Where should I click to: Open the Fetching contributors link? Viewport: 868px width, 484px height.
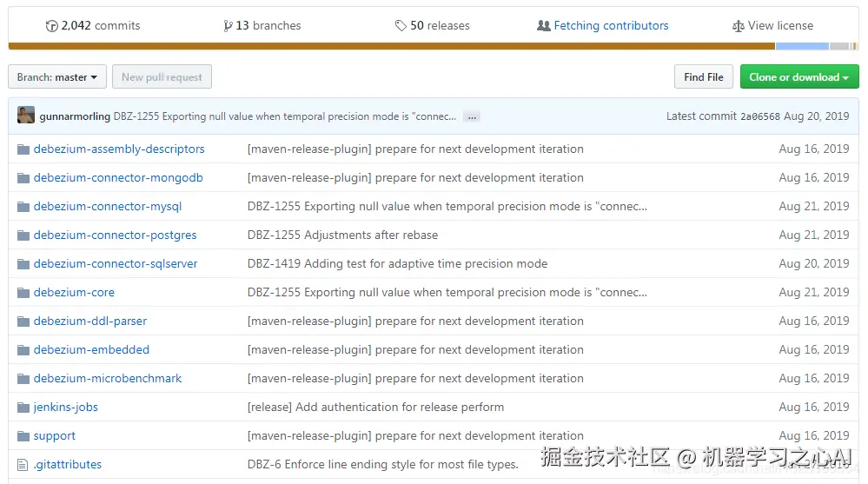(x=611, y=25)
